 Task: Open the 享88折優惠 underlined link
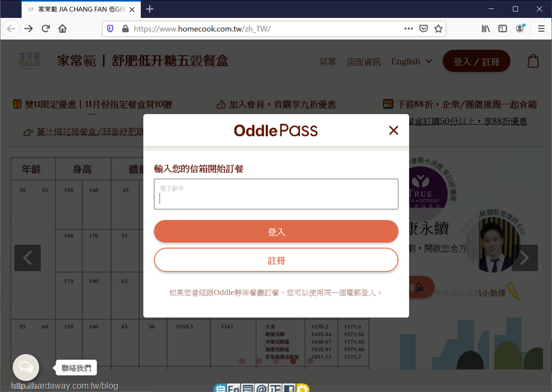click(468, 121)
